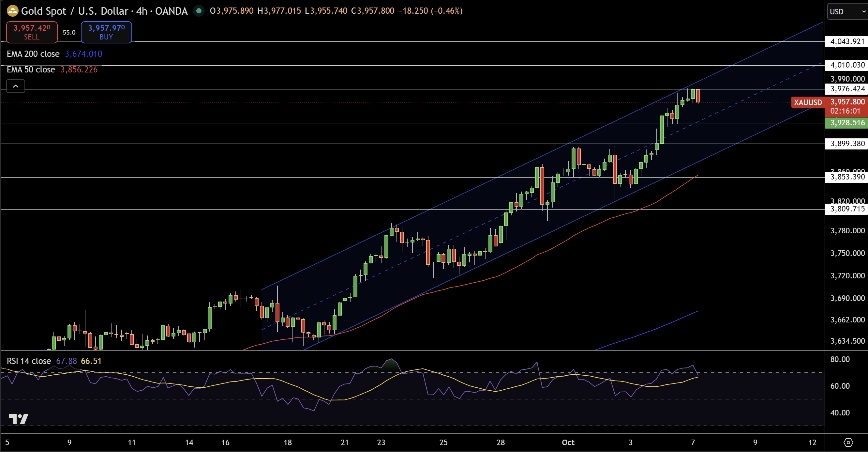Click the 3,853.390 price level label
The height and width of the screenshot is (452, 868).
click(x=847, y=177)
